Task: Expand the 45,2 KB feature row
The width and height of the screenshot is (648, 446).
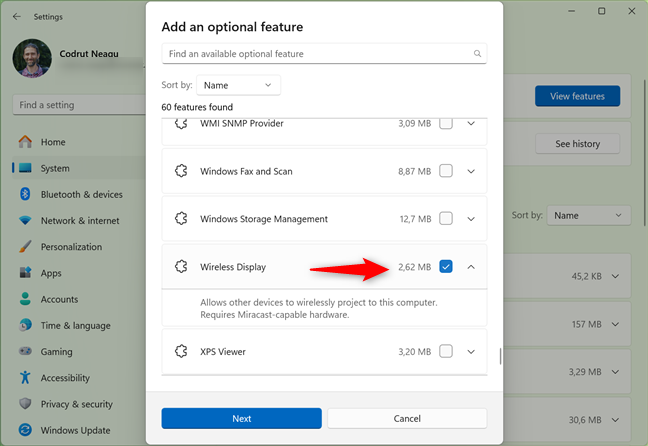Action: pyautogui.click(x=615, y=276)
